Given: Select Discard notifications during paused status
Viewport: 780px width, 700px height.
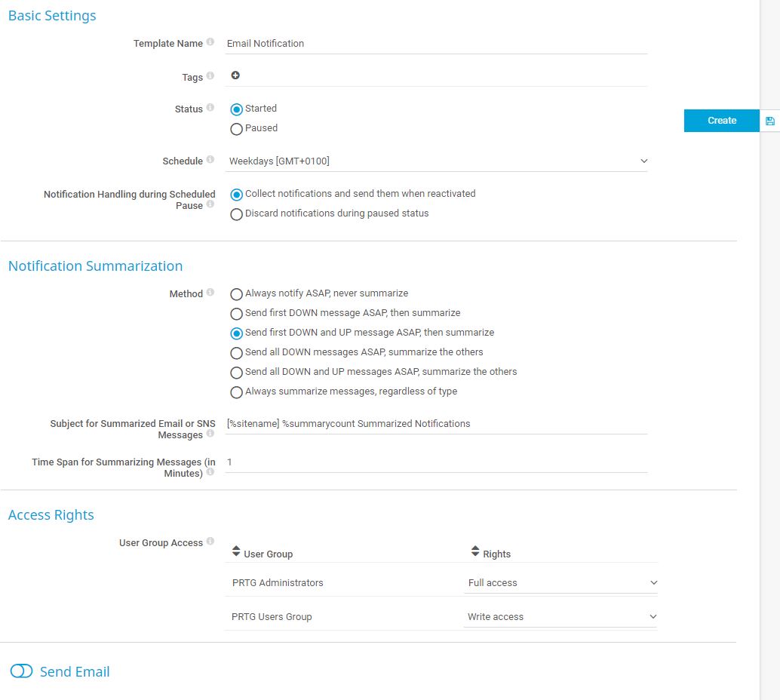Looking at the screenshot, I should [x=237, y=214].
